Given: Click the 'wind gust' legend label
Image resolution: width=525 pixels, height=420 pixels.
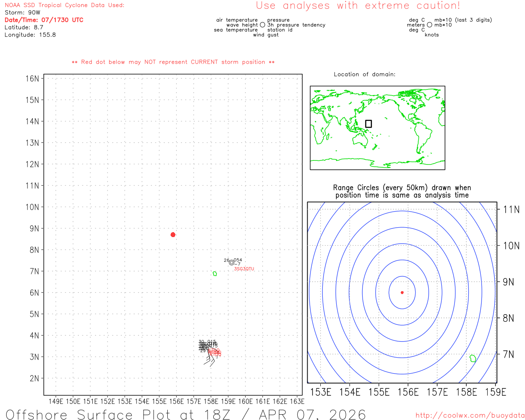Looking at the screenshot, I should pyautogui.click(x=266, y=35).
